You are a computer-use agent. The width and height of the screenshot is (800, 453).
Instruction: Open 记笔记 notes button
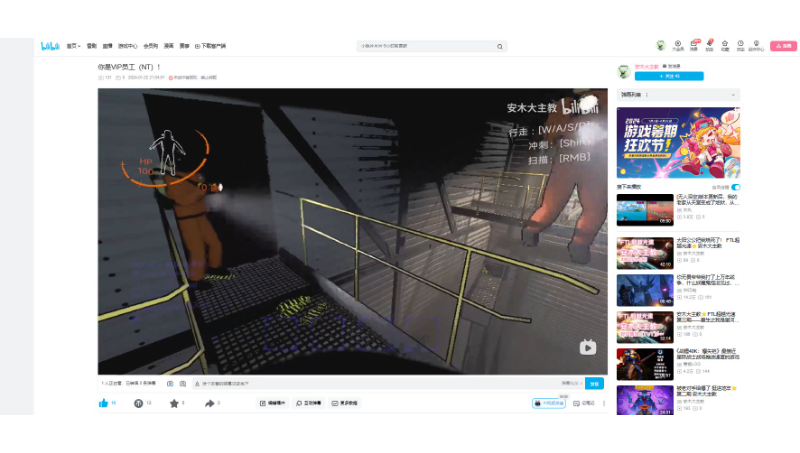click(584, 403)
